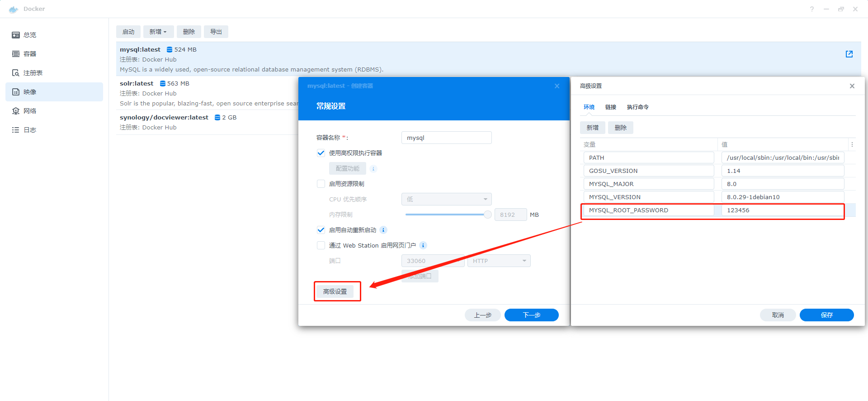Viewport: 868px width, 401px height.
Task: Click the 123456 password value field
Action: pyautogui.click(x=783, y=210)
